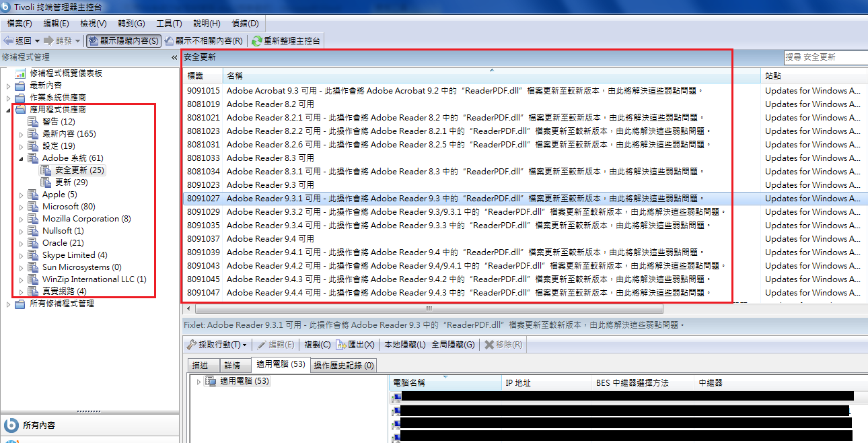
Task: Click the 作業系統供應商 folder icon
Action: tap(20, 98)
